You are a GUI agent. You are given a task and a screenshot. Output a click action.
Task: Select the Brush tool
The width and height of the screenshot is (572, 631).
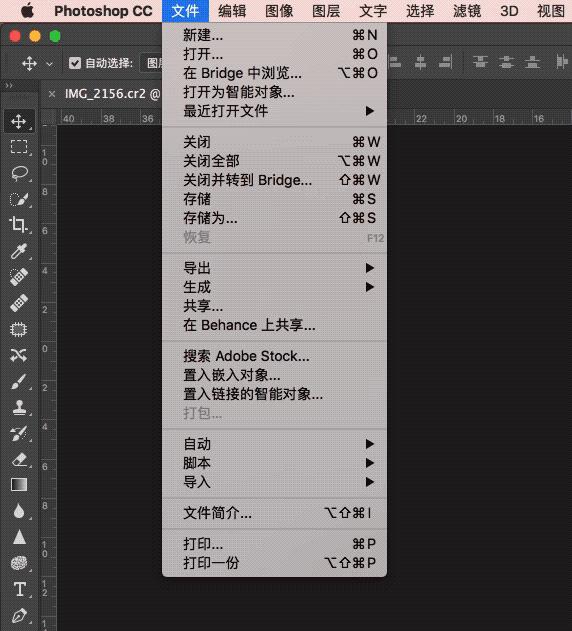point(19,381)
